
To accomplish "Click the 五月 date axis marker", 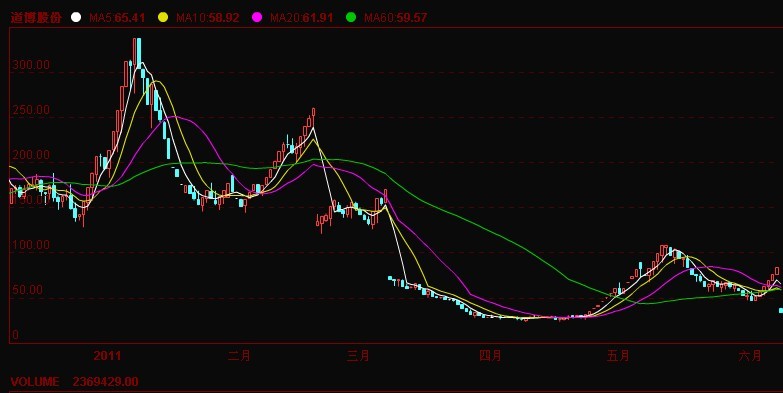I will point(618,356).
